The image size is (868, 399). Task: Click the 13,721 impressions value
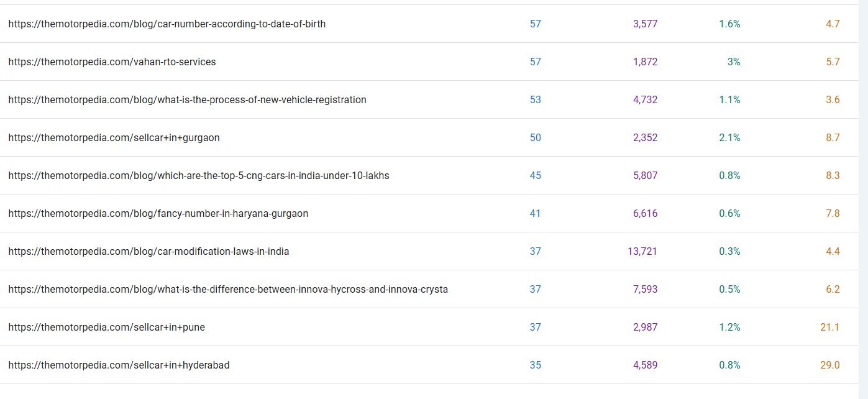click(x=642, y=251)
